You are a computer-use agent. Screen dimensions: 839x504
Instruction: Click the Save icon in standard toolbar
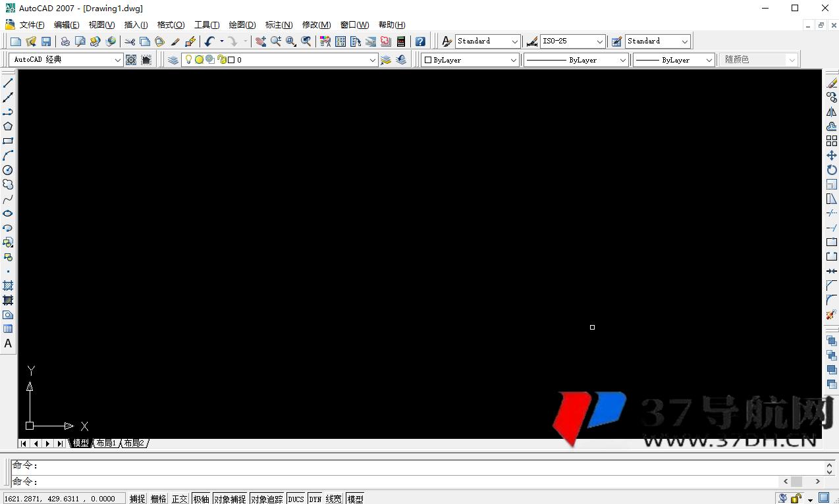coord(46,41)
